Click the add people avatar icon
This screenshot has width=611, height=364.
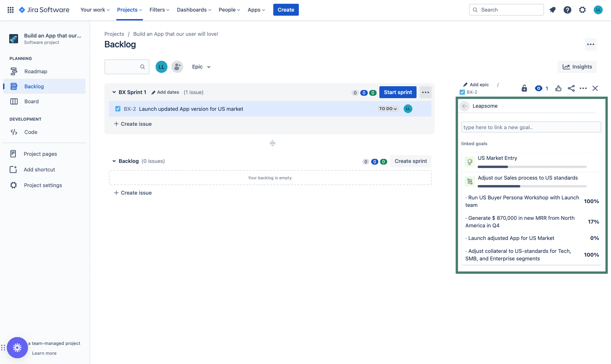click(x=177, y=67)
